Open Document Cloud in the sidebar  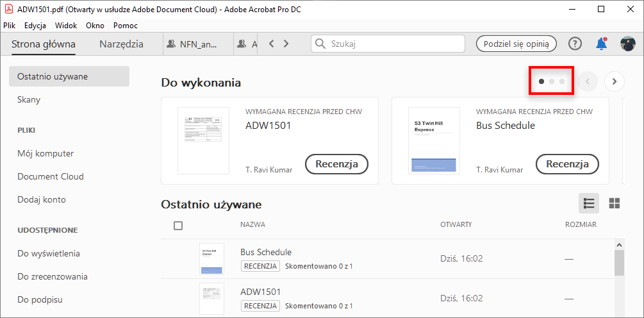point(51,176)
